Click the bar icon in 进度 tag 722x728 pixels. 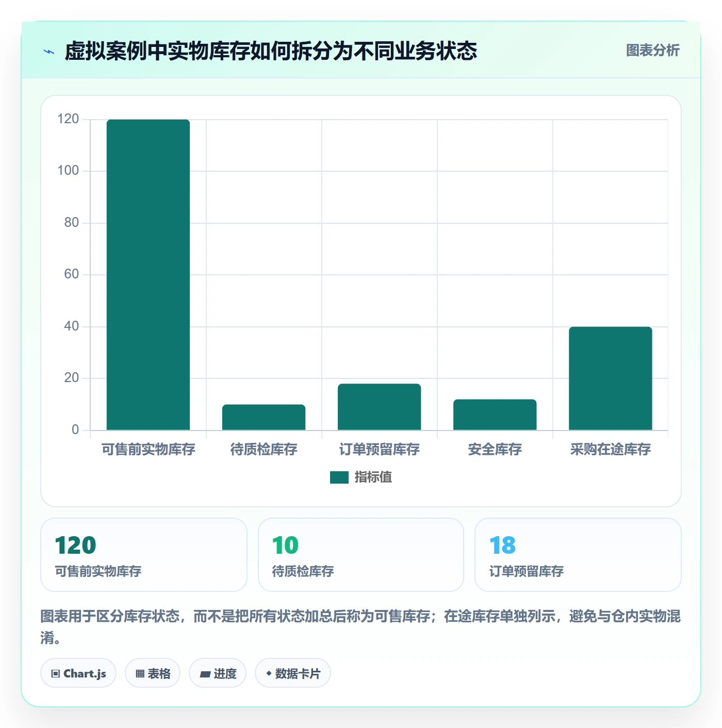[x=205, y=674]
